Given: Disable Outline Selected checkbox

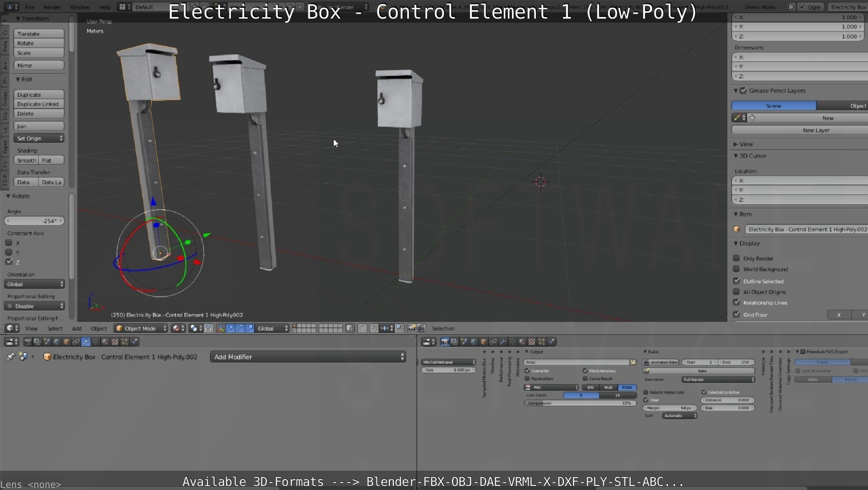Looking at the screenshot, I should (736, 281).
